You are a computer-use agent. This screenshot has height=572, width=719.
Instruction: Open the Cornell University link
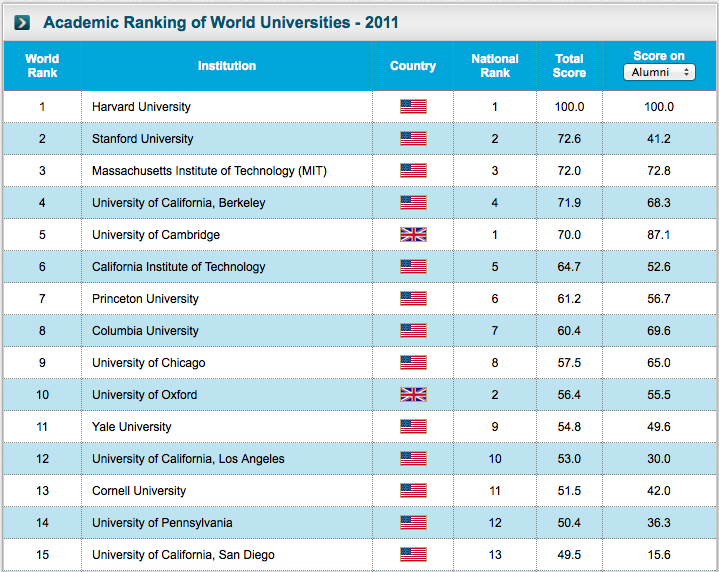point(139,491)
